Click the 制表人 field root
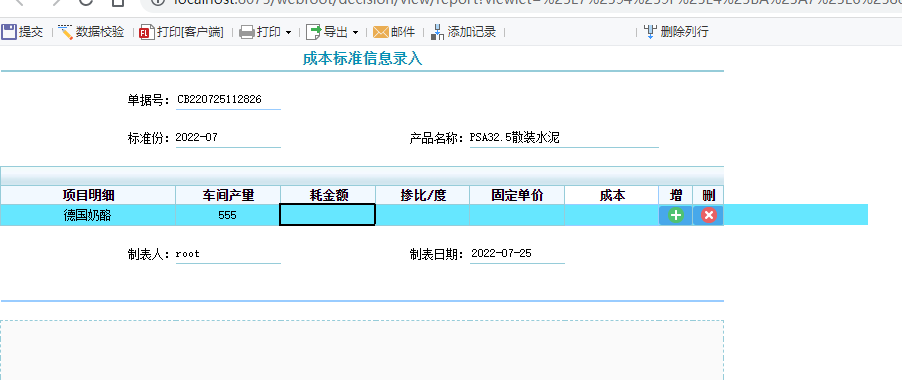Screen dimensions: 902x380 pos(228,254)
